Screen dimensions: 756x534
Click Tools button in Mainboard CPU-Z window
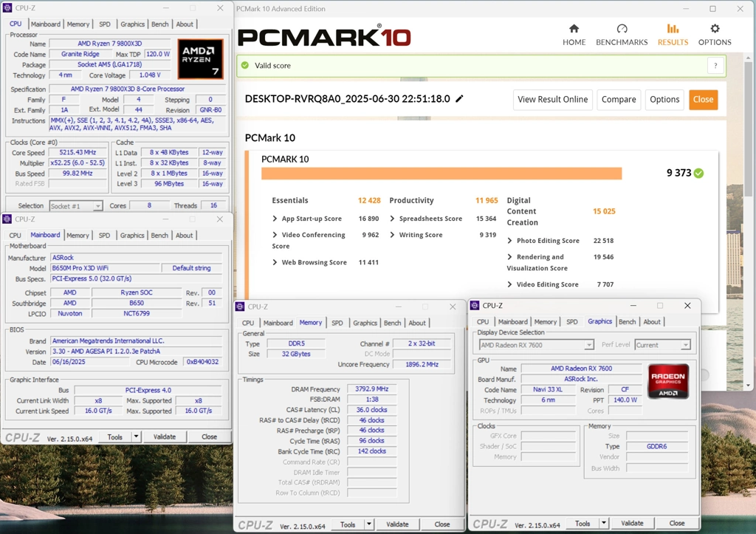(x=114, y=437)
